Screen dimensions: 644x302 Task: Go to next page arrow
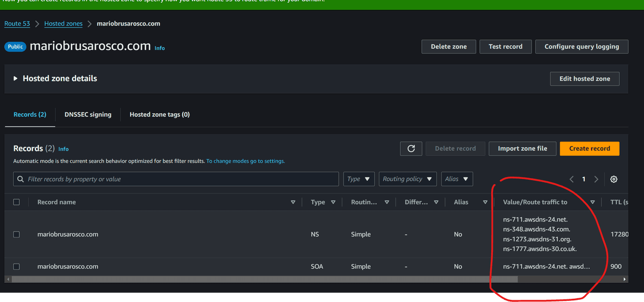(596, 179)
